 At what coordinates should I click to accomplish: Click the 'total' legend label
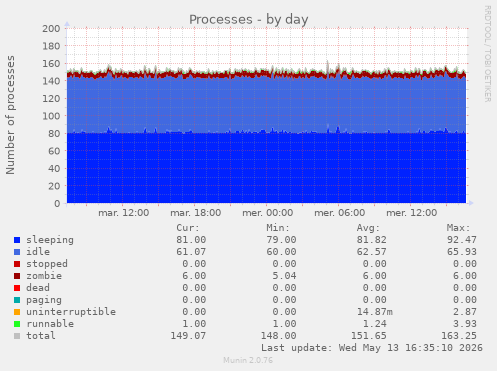pyautogui.click(x=41, y=336)
